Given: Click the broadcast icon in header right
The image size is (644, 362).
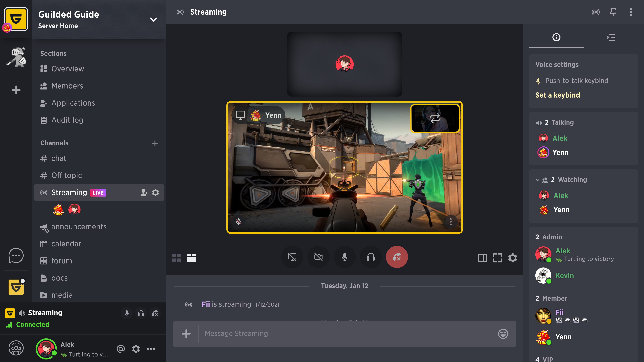Looking at the screenshot, I should pyautogui.click(x=595, y=12).
